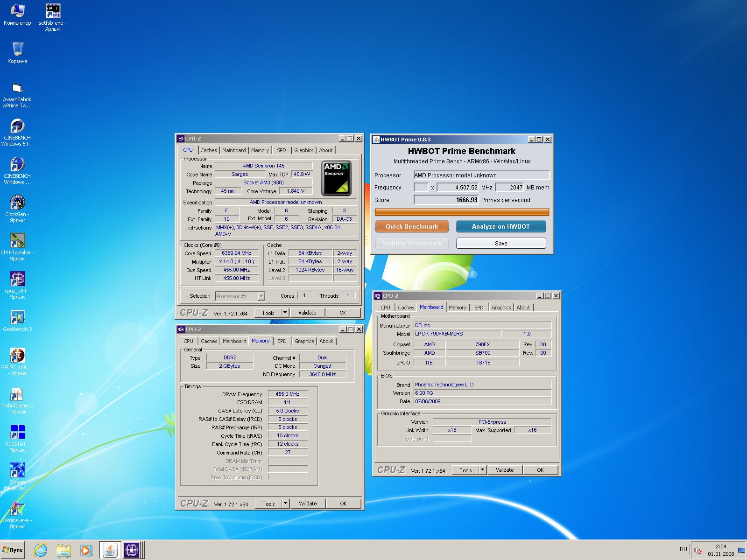
Task: Open About tab in mainboard CPU-Z window
Action: pyautogui.click(x=523, y=308)
